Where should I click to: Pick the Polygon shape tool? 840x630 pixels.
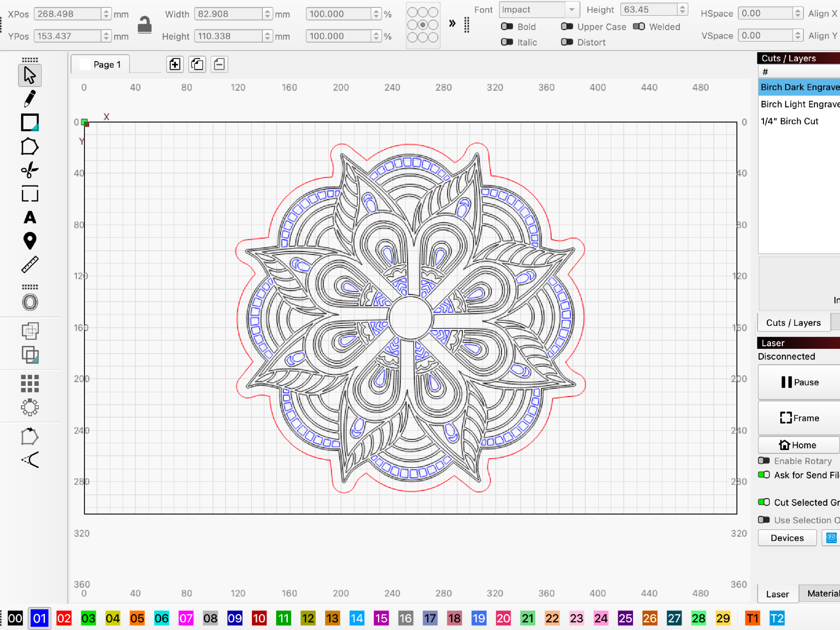pyautogui.click(x=30, y=147)
